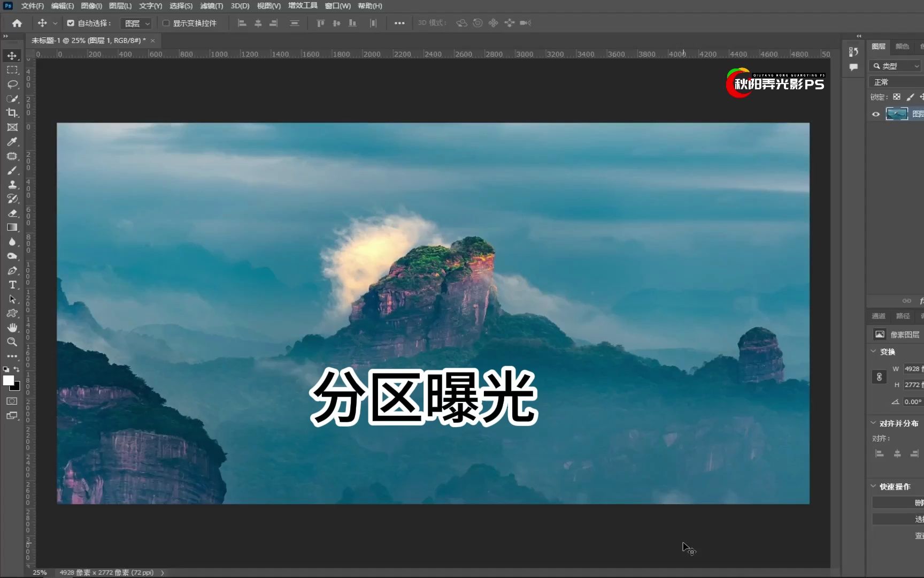The image size is (924, 578).
Task: Activate the Zoom tool
Action: coord(13,341)
